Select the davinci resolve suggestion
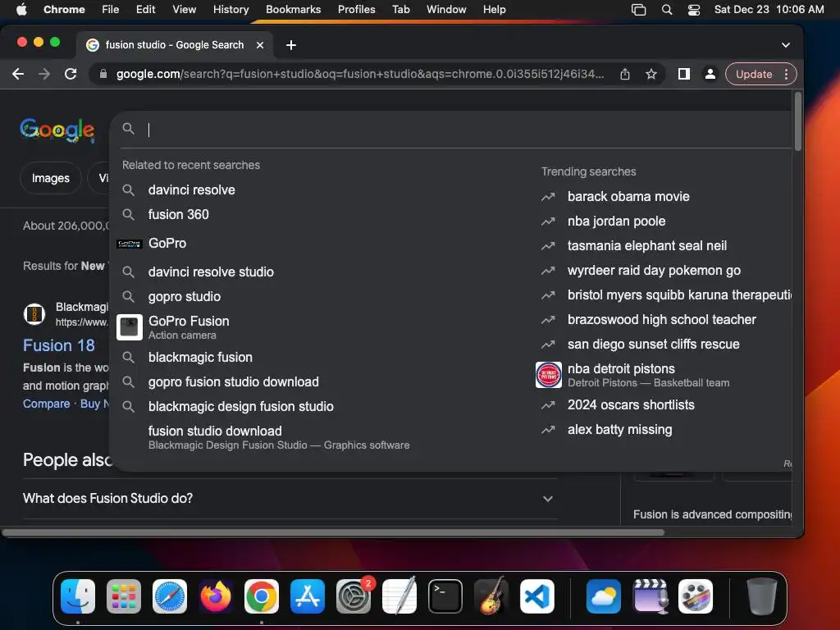 pos(191,189)
